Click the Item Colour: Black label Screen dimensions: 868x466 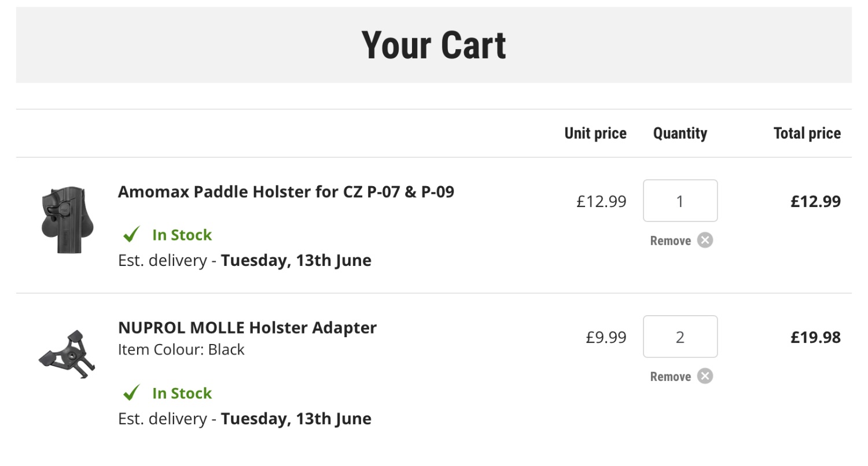[181, 350]
